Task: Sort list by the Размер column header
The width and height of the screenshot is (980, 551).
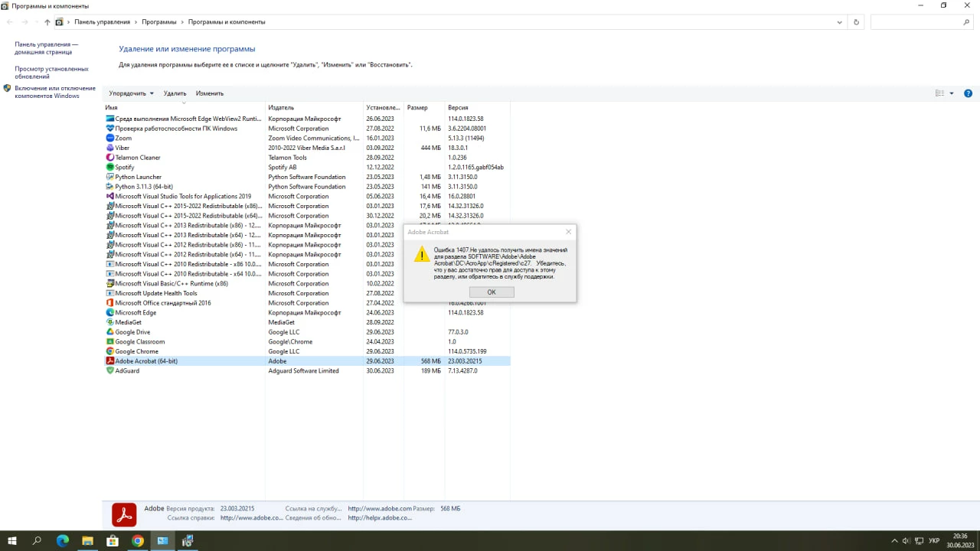Action: click(424, 108)
